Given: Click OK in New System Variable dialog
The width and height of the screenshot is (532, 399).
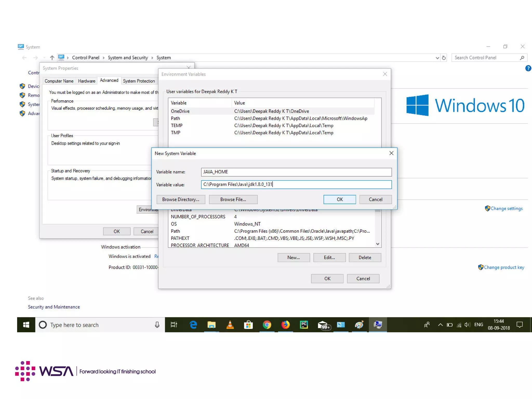Looking at the screenshot, I should coord(340,199).
